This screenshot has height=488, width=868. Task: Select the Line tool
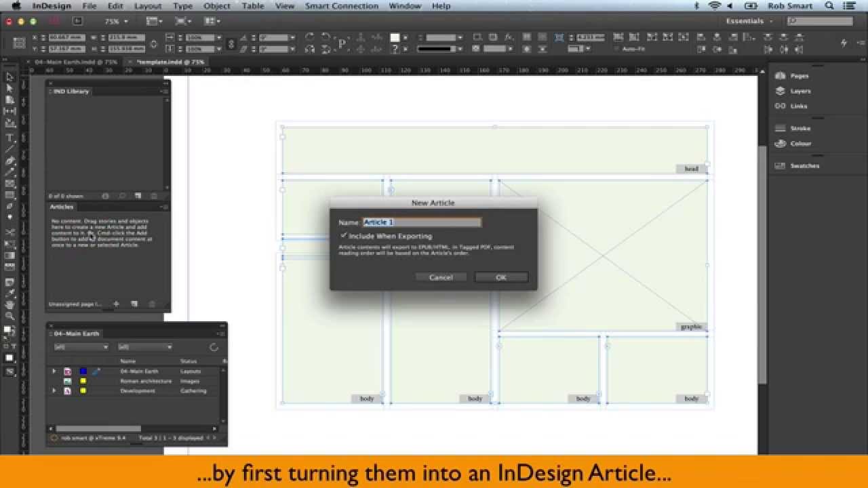(9, 149)
